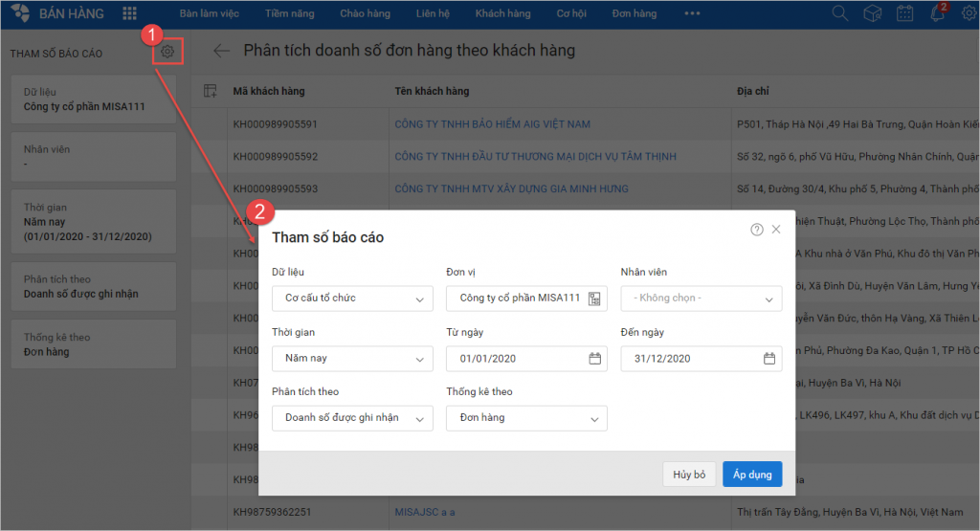The image size is (980, 531).
Task: Open customer BẢO HIỂM AIG VIỆT NAM link
Action: coord(492,123)
